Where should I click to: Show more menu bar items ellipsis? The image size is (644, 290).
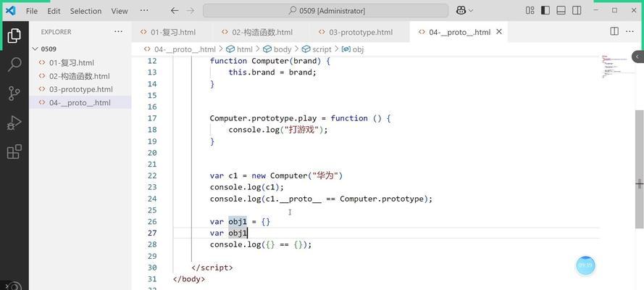click(x=144, y=11)
